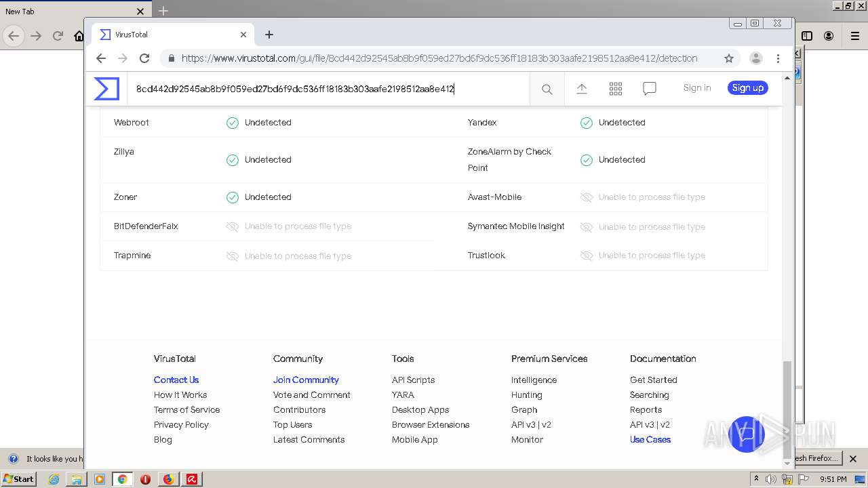Screen dimensions: 868x488
Task: Open Get Started documentation link
Action: point(654,380)
